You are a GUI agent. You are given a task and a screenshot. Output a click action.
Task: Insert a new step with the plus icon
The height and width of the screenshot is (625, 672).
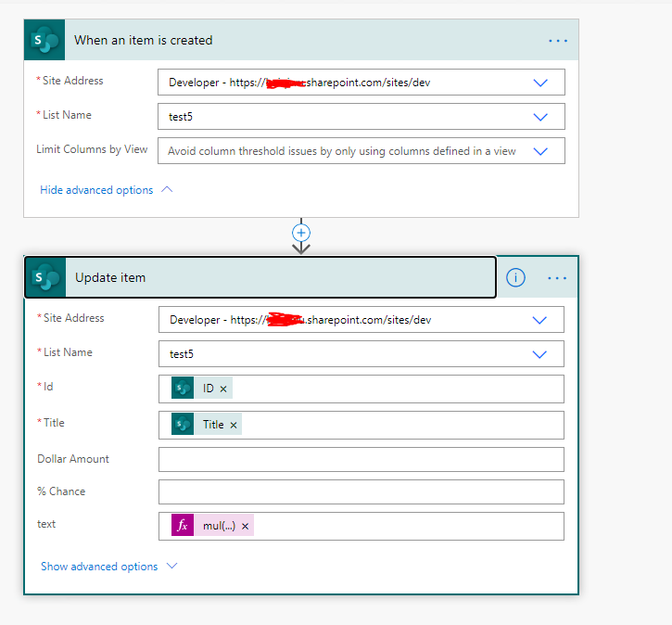click(301, 233)
